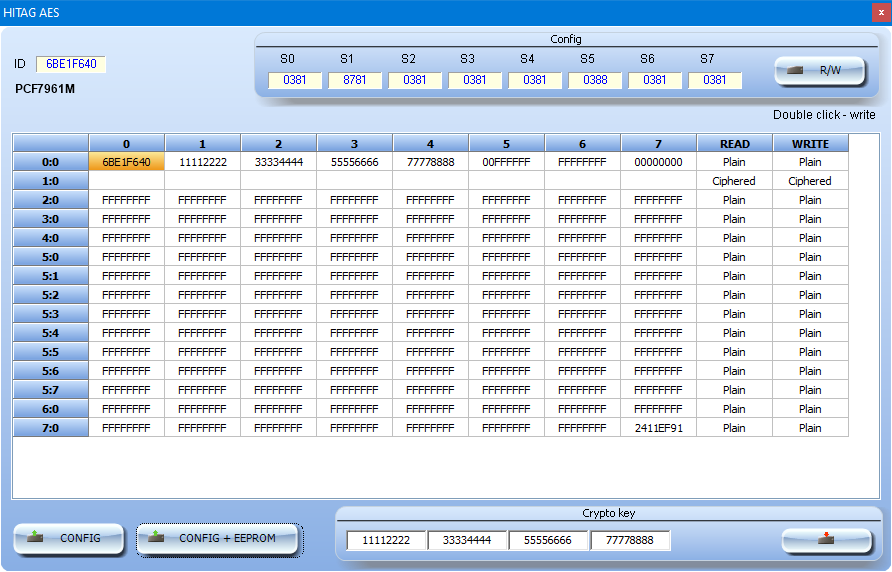
Task: Click the Plain WRITE cell in row 0:0
Action: click(810, 162)
